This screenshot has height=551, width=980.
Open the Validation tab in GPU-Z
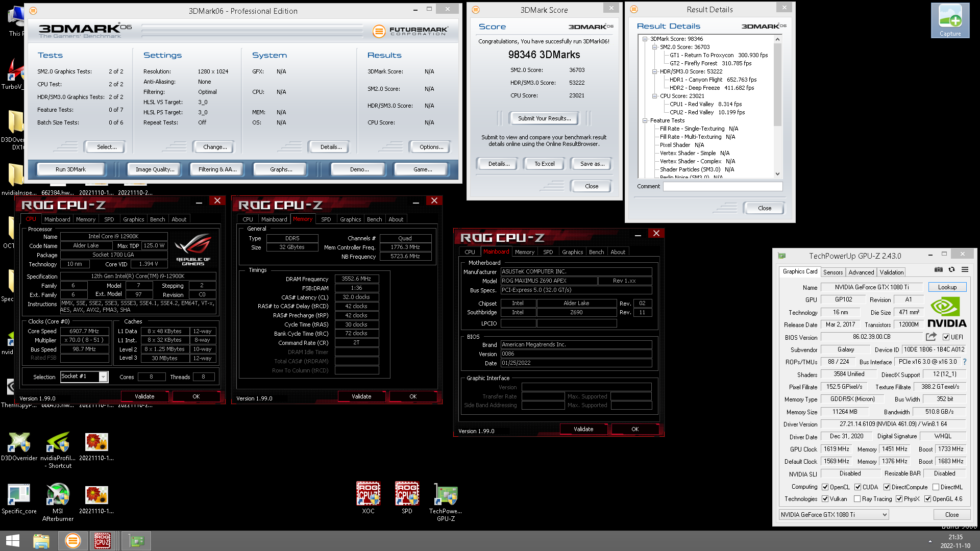(x=891, y=272)
